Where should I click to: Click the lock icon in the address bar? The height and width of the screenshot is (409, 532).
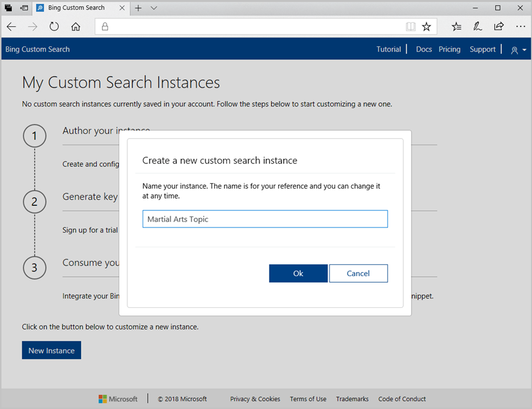pos(105,26)
